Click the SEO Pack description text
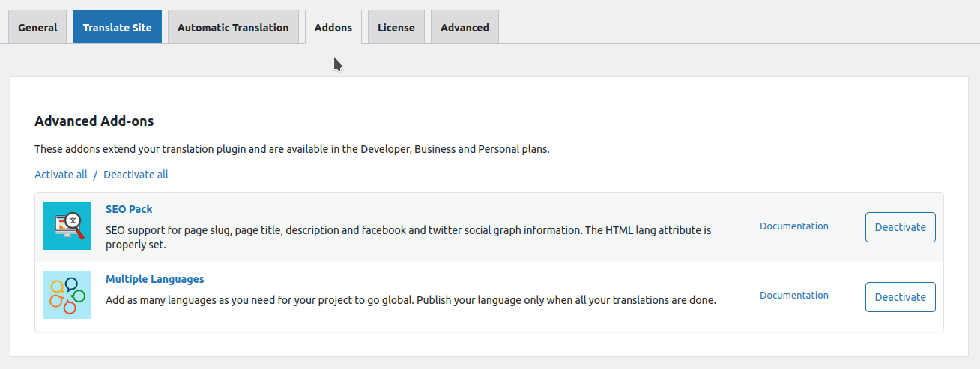 pyautogui.click(x=408, y=237)
